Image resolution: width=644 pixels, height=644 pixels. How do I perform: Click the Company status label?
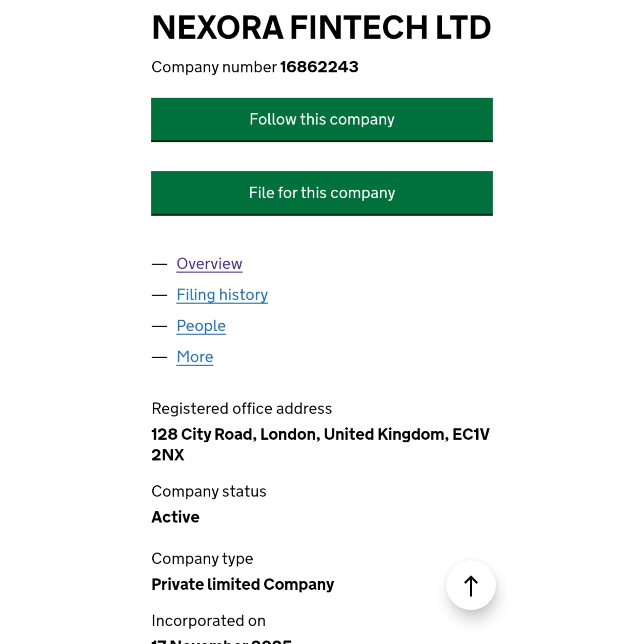point(209,492)
